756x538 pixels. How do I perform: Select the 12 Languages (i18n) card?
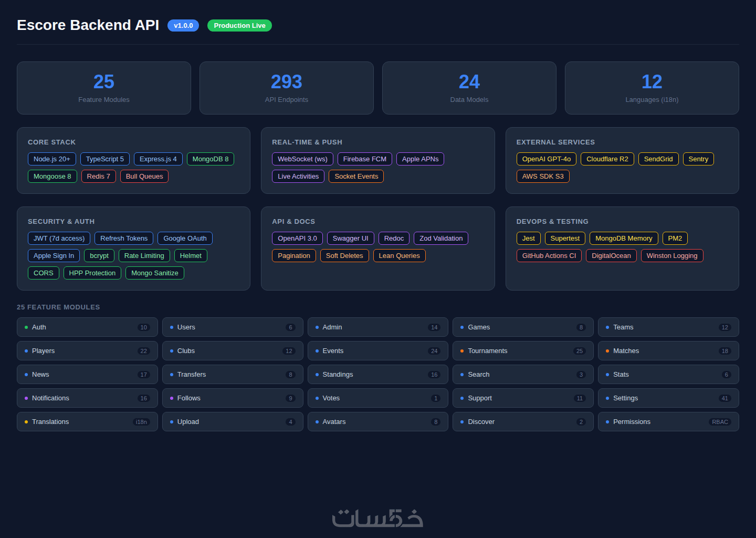pos(652,88)
